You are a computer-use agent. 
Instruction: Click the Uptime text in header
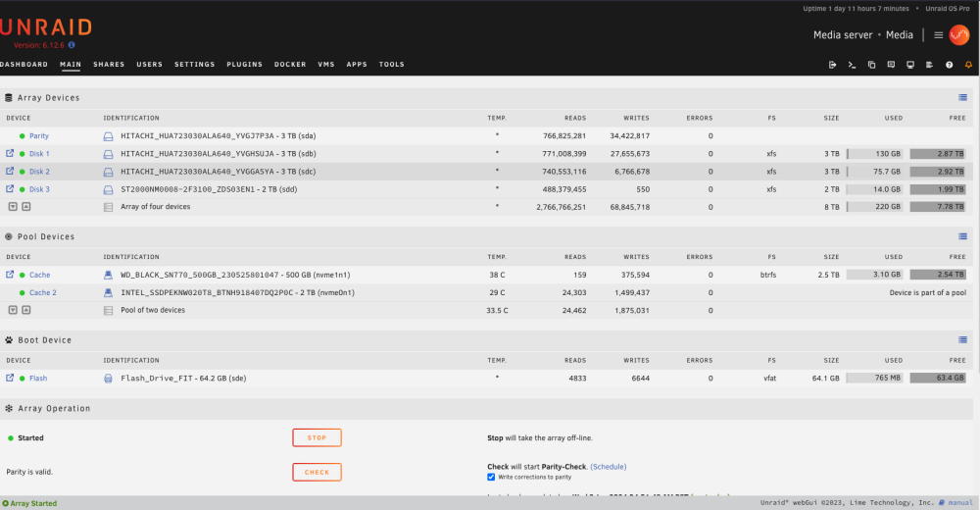tap(856, 9)
